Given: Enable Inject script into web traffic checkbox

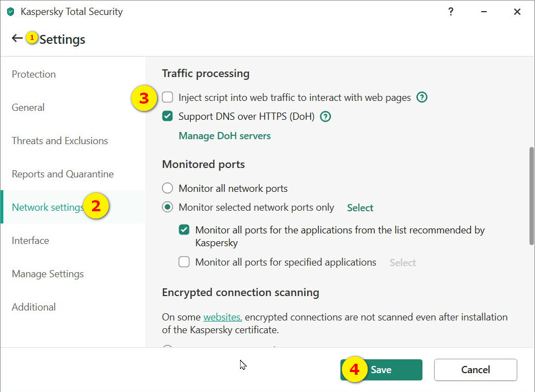Looking at the screenshot, I should [167, 98].
